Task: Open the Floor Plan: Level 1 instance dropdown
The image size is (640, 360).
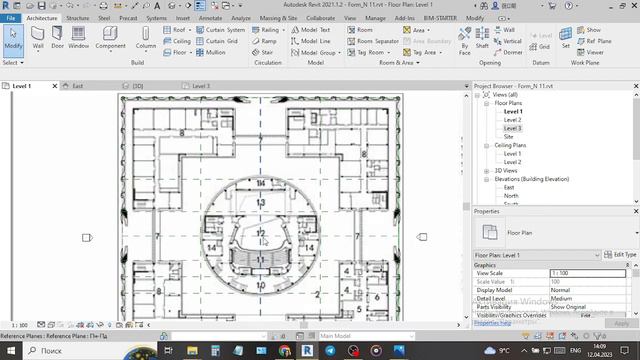Action: pyautogui.click(x=537, y=255)
